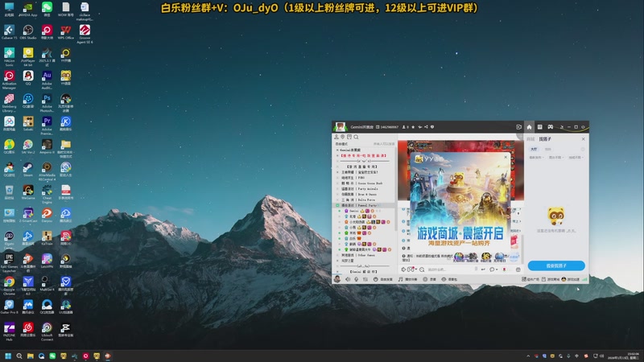Launch Adobe Audition from the desktop

(x=47, y=80)
